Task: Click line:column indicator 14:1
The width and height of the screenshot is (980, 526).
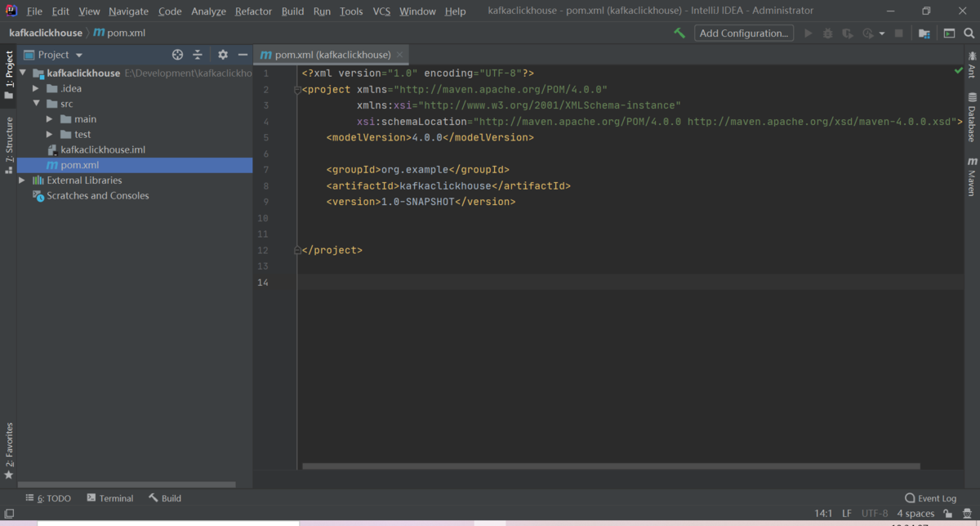Action: tap(823, 514)
